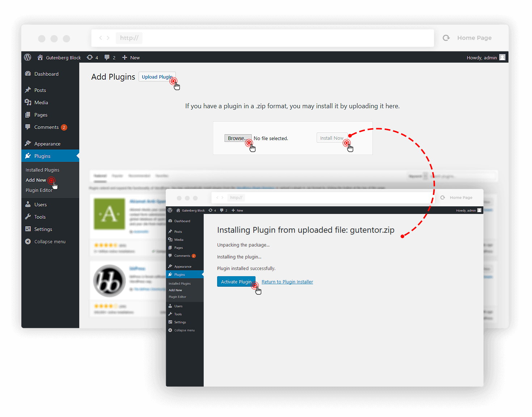Click WordPress logo in front window
Viewport: 532px width, 417px height.
(x=170, y=210)
